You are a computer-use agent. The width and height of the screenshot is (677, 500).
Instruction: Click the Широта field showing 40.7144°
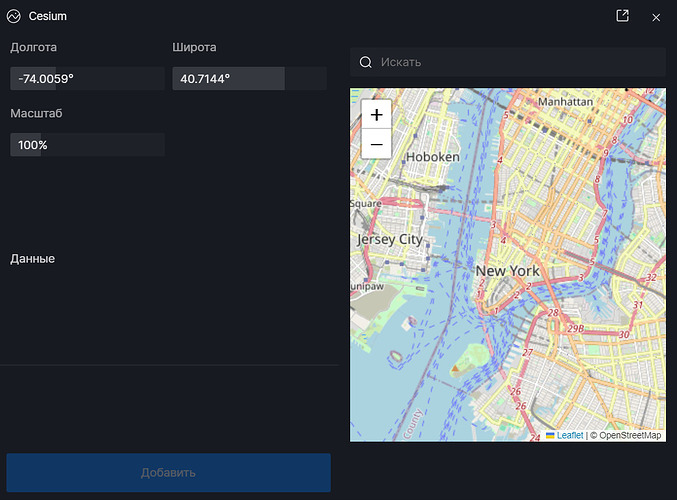click(x=249, y=78)
